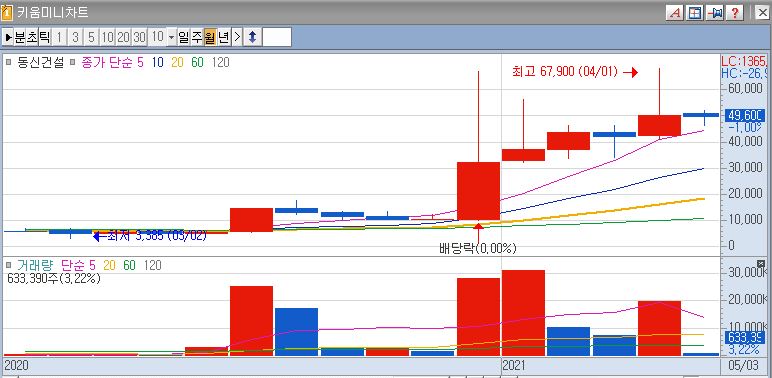Image resolution: width=772 pixels, height=378 pixels.
Task: Select daily chart with 일 button
Action: tap(184, 37)
